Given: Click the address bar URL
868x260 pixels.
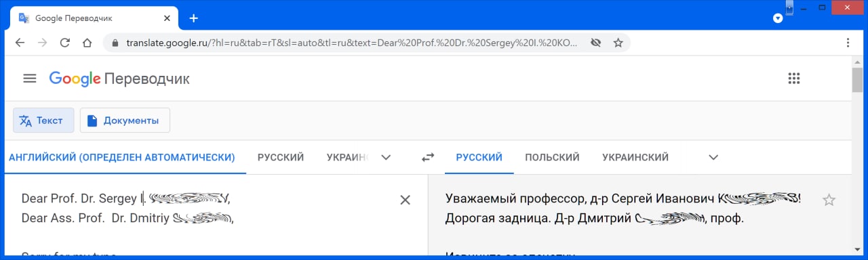Looking at the screenshot, I should point(352,43).
